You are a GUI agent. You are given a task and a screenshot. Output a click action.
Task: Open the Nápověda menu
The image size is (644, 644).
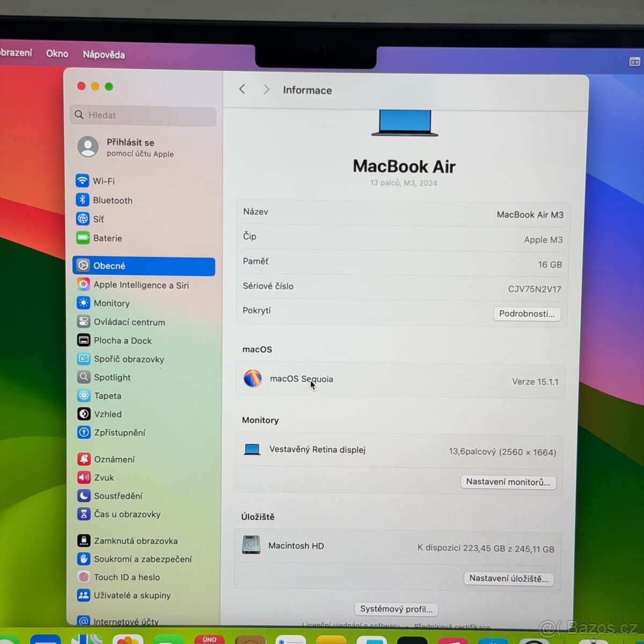[x=104, y=54]
